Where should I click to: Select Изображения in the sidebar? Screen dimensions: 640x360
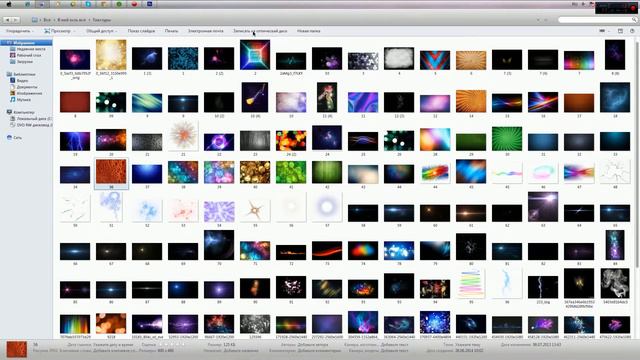click(29, 93)
